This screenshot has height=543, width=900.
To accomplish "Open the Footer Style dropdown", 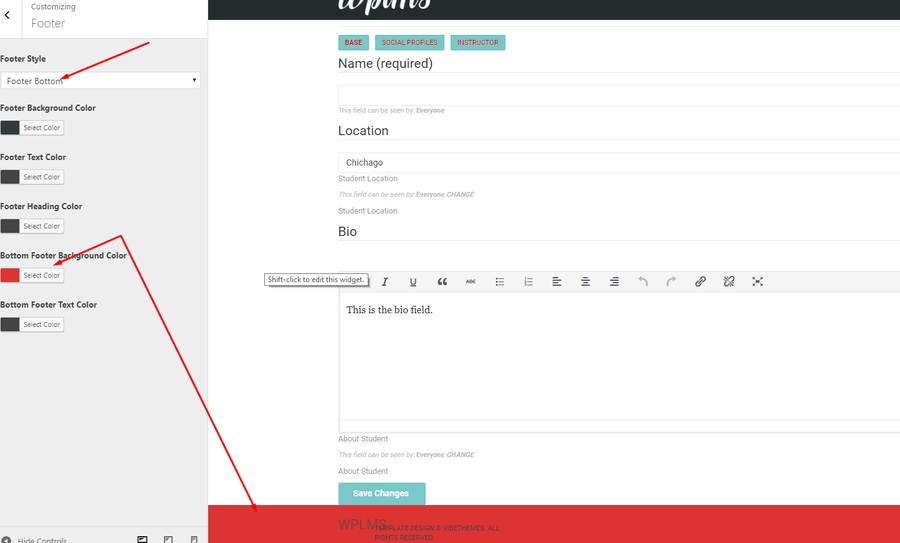I will click(x=100, y=80).
